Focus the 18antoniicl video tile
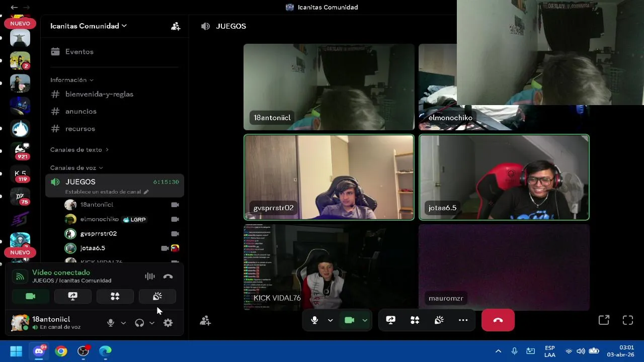Viewport: 644px width, 362px height. [329, 87]
